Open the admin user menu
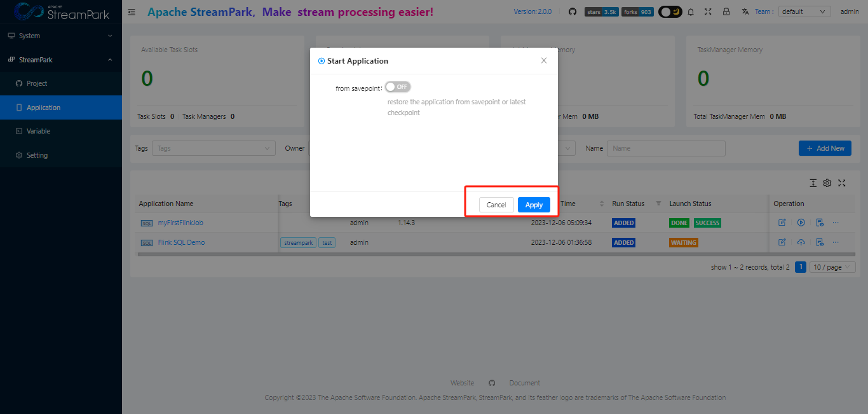868x414 pixels. [x=850, y=11]
